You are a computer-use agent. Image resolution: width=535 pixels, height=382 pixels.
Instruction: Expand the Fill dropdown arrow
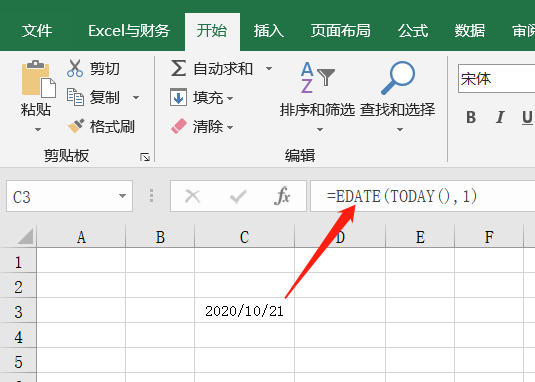pos(230,99)
